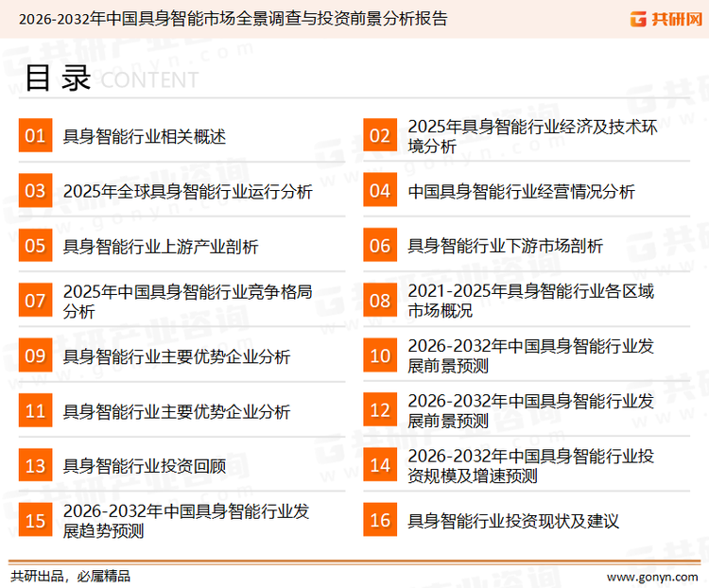Open chapter 具身智能行业相关概述
Image resolution: width=709 pixels, height=588 pixels.
[145, 137]
